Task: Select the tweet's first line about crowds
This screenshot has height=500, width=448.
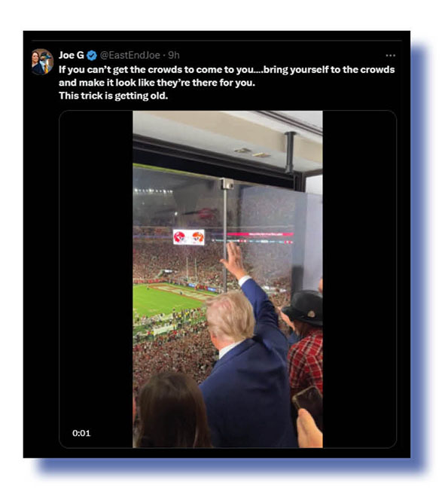Action: coord(227,70)
